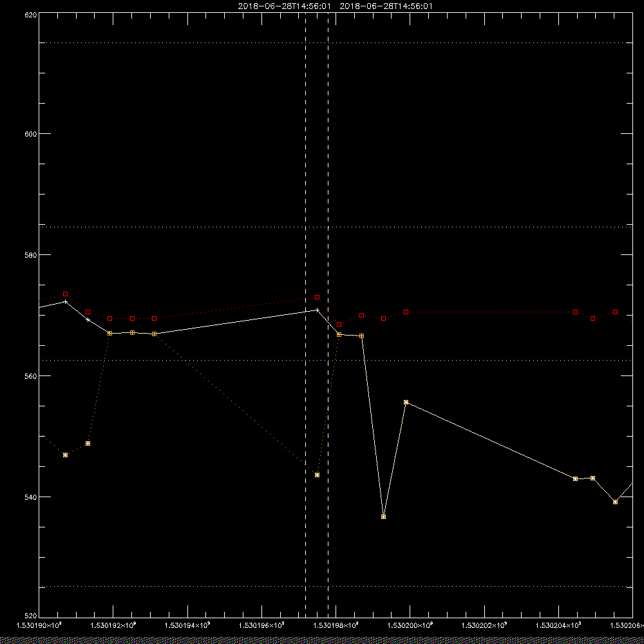Click x-axis label 1.530192×10⁹

[113, 625]
